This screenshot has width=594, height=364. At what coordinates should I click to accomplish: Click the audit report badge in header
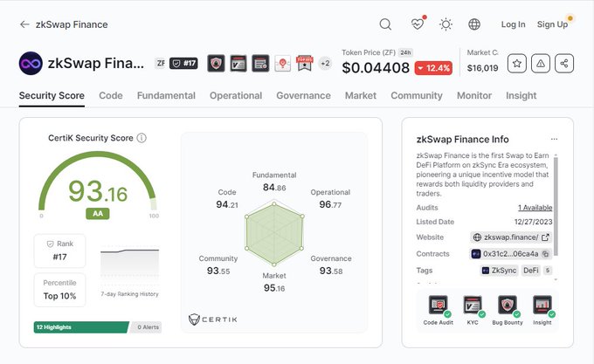point(260,63)
